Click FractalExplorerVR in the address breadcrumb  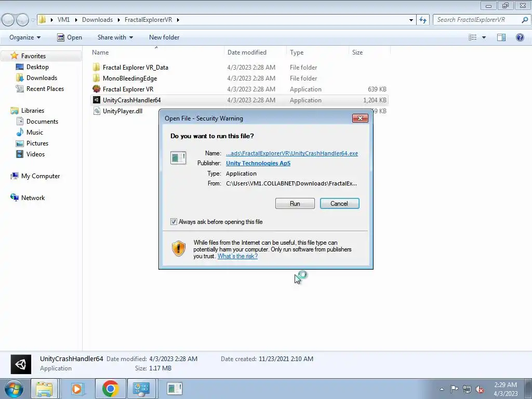click(x=148, y=20)
